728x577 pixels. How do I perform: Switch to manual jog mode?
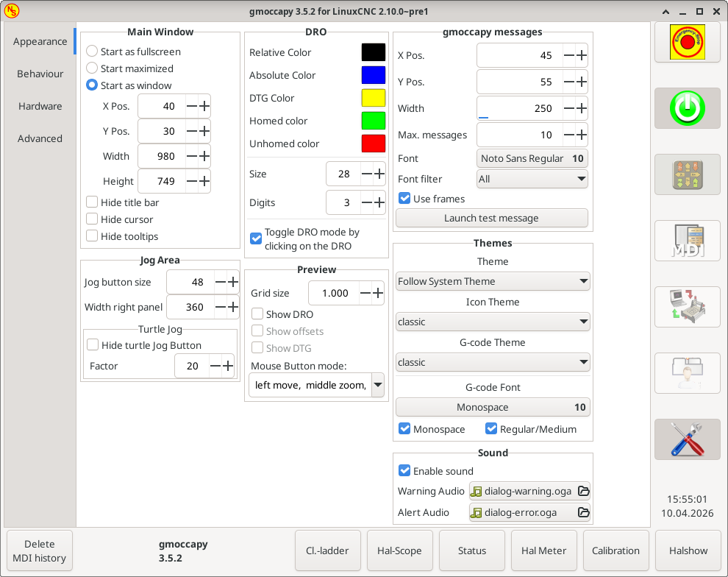(687, 174)
